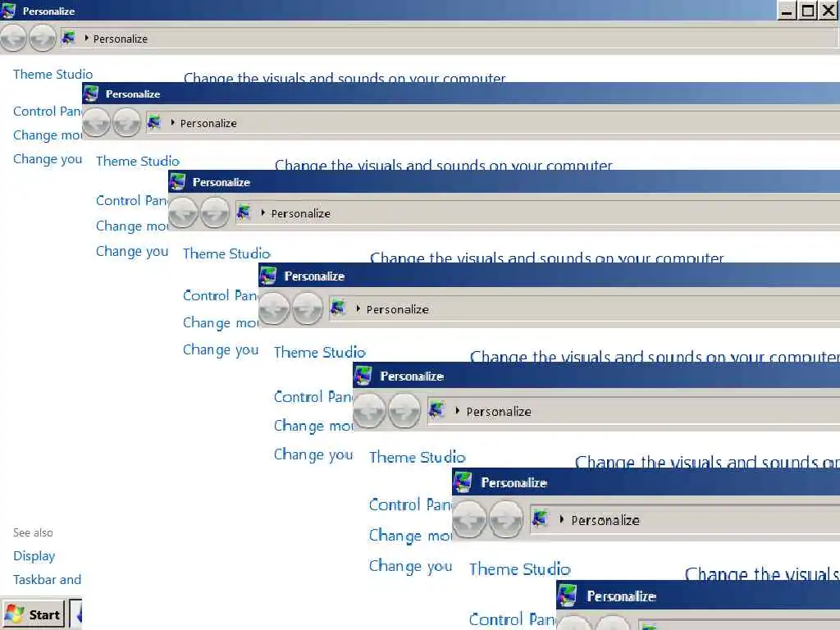Viewport: 840px width, 630px height.
Task: Go Back in fifth-from-back Personalize window
Action: tap(370, 411)
